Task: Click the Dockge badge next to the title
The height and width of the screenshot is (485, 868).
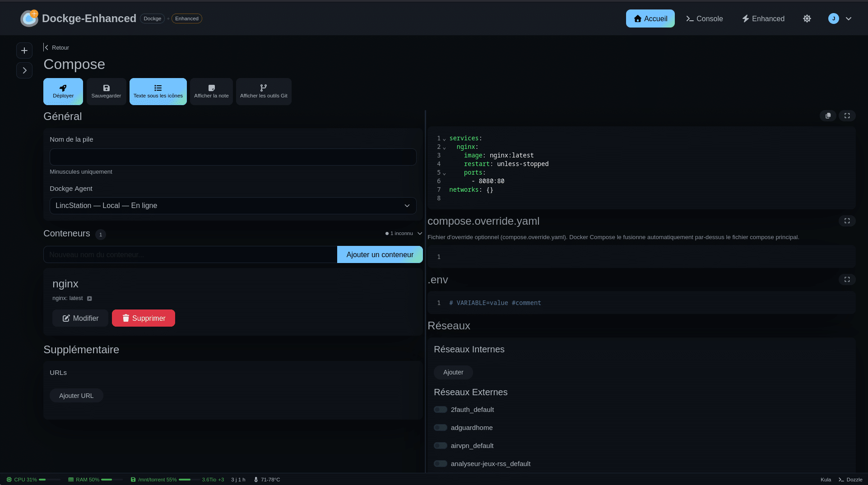Action: [153, 18]
